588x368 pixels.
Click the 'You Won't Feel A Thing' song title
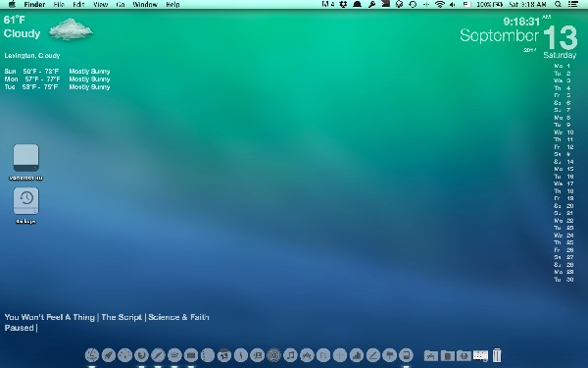(50, 317)
